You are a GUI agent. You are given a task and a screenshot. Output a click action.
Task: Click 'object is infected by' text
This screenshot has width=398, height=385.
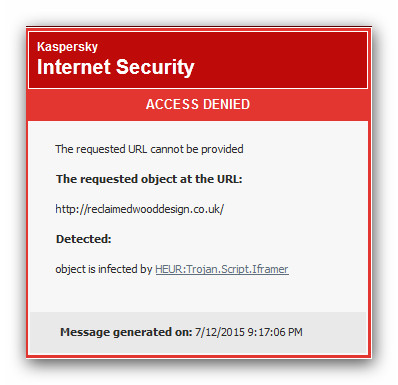(104, 269)
